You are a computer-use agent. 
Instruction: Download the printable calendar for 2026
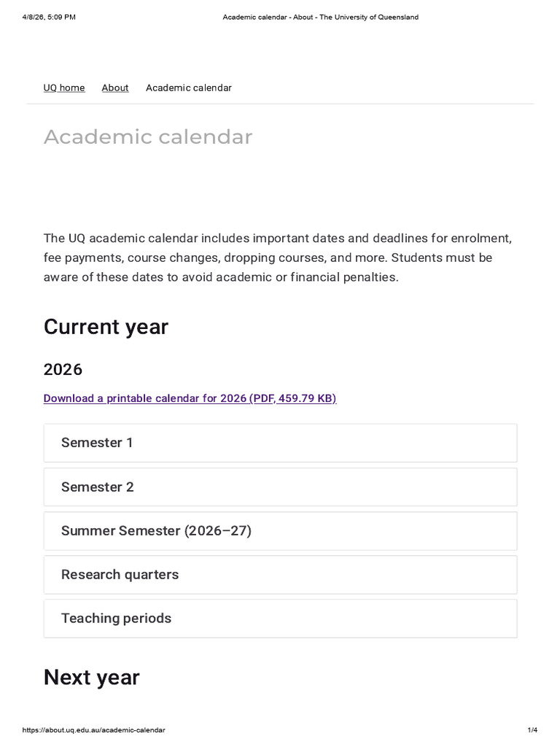[190, 398]
